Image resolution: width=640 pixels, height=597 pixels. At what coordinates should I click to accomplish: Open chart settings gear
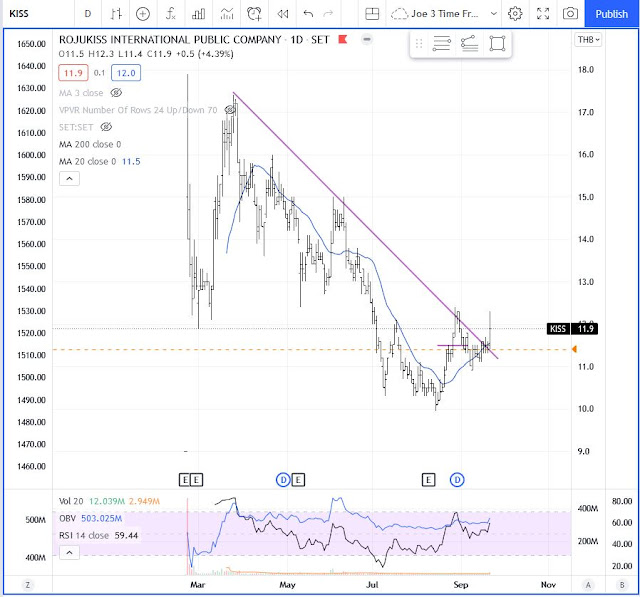point(515,14)
